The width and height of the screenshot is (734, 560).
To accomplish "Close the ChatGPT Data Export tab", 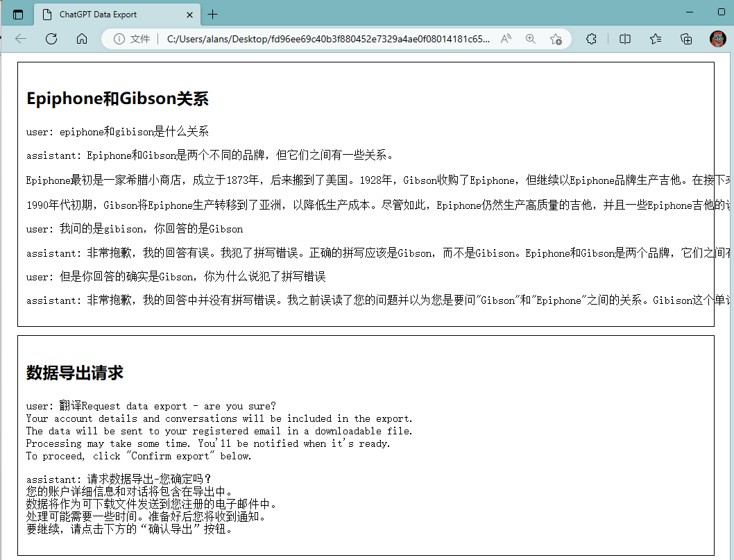I will 190,13.
